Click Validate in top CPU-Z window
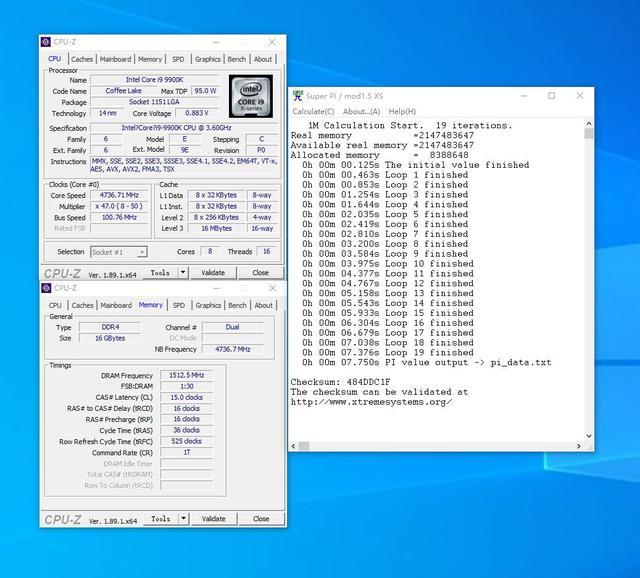The width and height of the screenshot is (640, 578). click(x=213, y=273)
